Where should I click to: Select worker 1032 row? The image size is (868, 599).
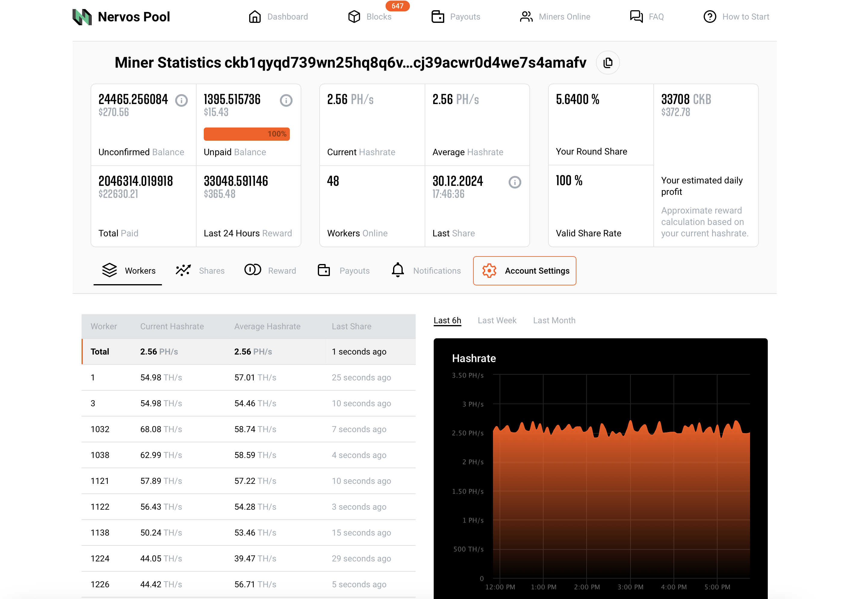click(248, 429)
